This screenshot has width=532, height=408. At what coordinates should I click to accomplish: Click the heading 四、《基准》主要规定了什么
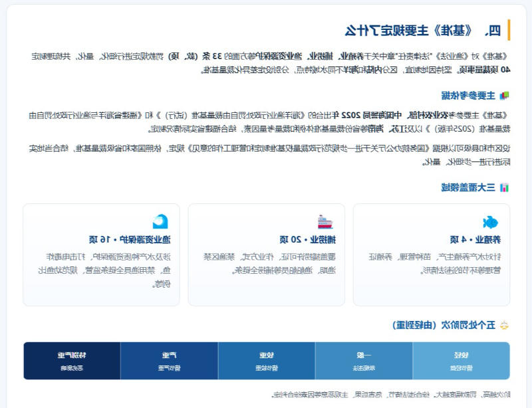click(423, 31)
